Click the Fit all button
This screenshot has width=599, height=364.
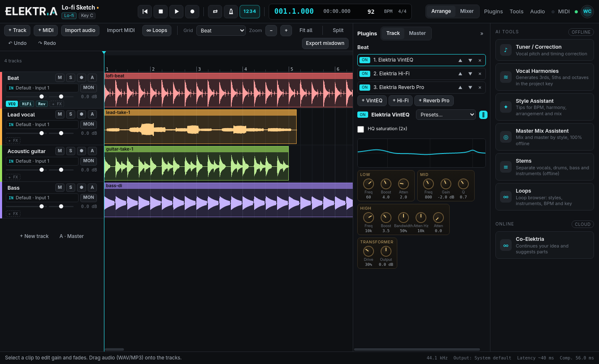(x=306, y=30)
